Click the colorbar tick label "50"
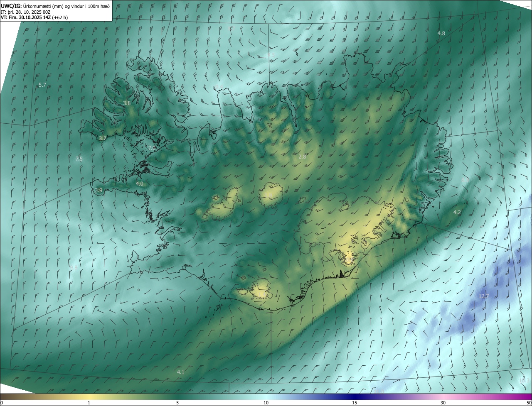This screenshot has height=406, width=532. 529,403
